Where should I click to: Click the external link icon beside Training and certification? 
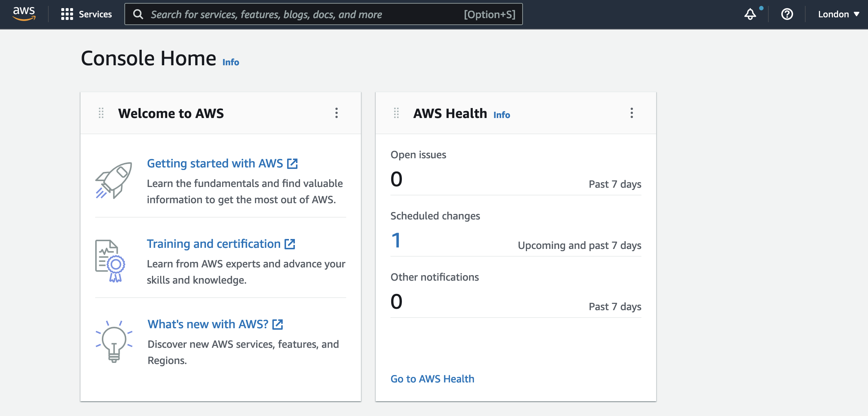(290, 244)
